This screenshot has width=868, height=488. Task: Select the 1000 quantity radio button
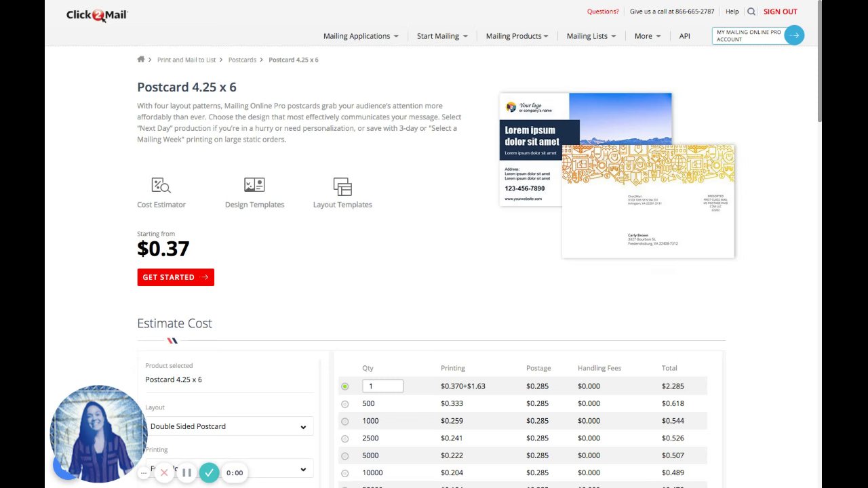point(345,422)
